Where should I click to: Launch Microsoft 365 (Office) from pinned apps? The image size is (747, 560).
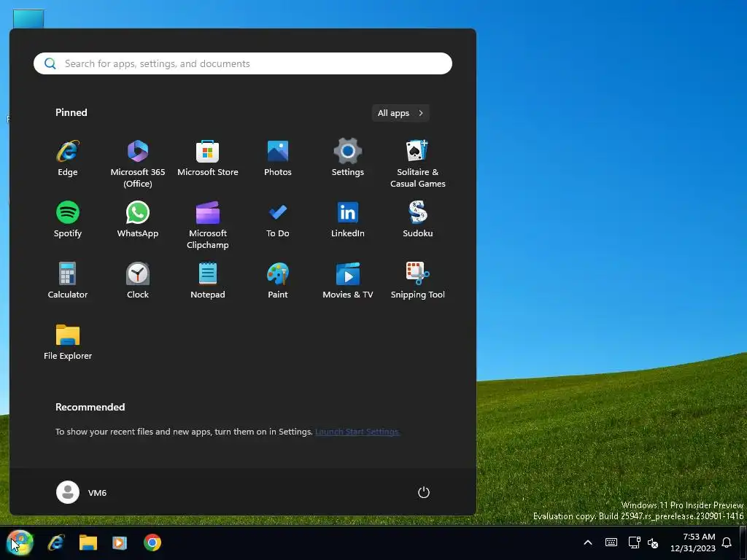point(138,164)
